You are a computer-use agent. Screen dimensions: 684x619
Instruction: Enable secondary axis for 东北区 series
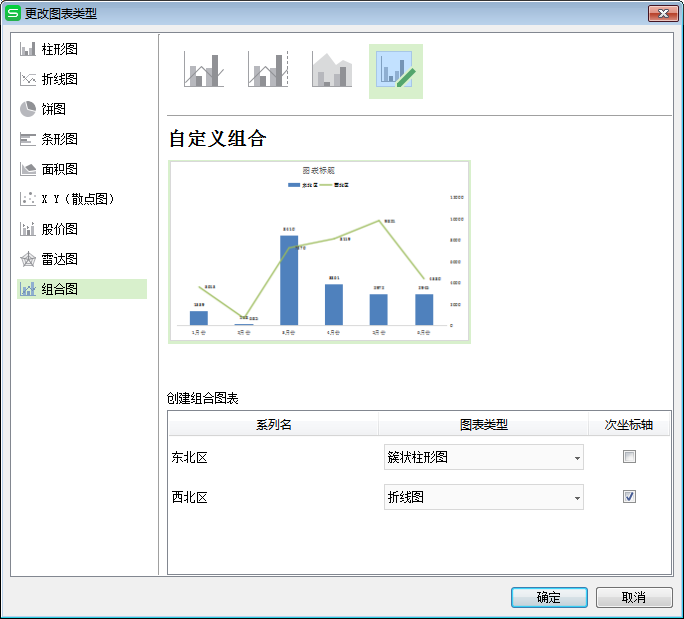(x=629, y=457)
